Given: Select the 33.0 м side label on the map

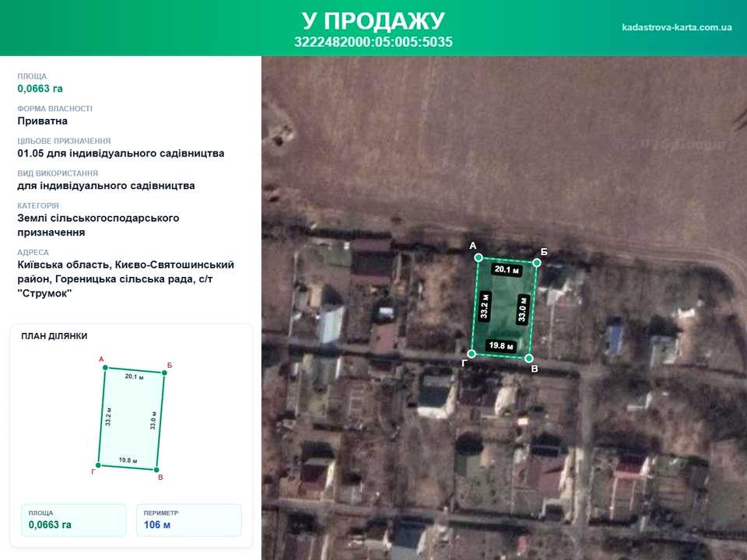Looking at the screenshot, I should click(523, 310).
